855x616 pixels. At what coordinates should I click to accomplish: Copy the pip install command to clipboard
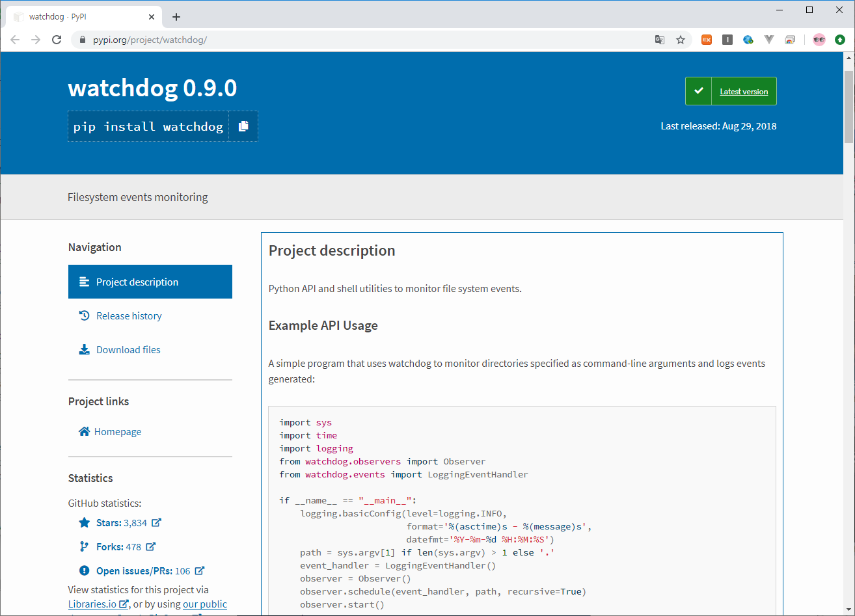pos(243,126)
